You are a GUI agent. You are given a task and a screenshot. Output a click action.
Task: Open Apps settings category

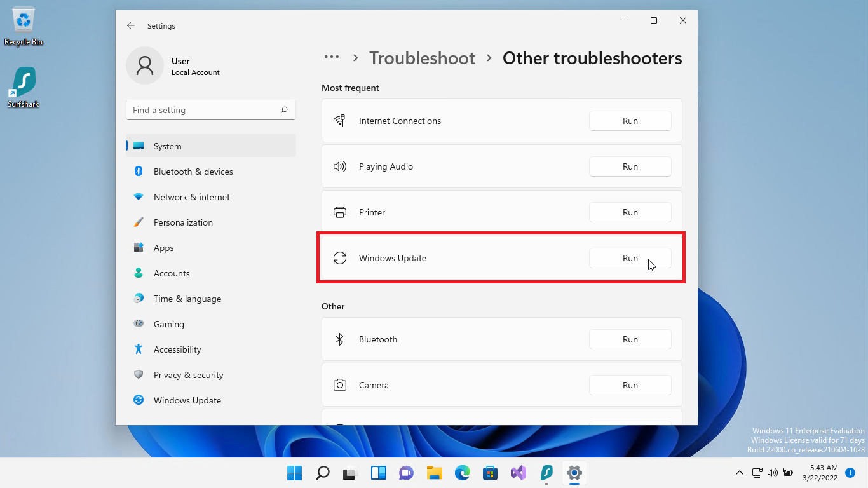coord(211,248)
